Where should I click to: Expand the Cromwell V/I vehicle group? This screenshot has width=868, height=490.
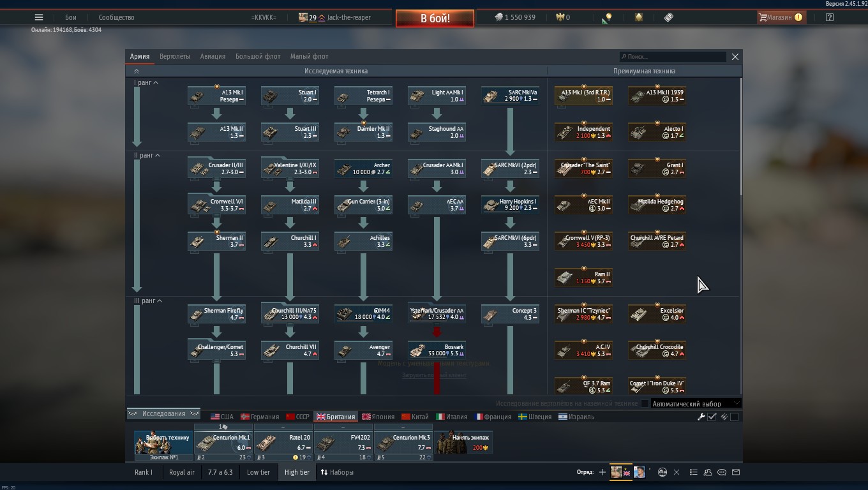(x=216, y=205)
